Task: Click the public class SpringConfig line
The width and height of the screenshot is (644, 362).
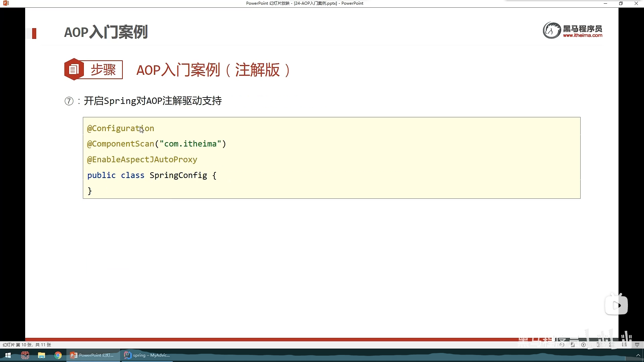Action: 152,175
